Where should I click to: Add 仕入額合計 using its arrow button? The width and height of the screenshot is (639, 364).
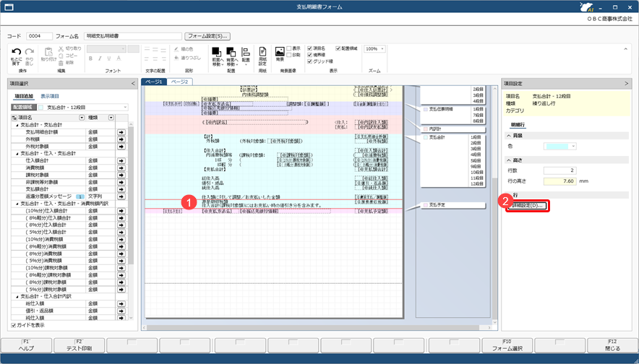coord(121,160)
